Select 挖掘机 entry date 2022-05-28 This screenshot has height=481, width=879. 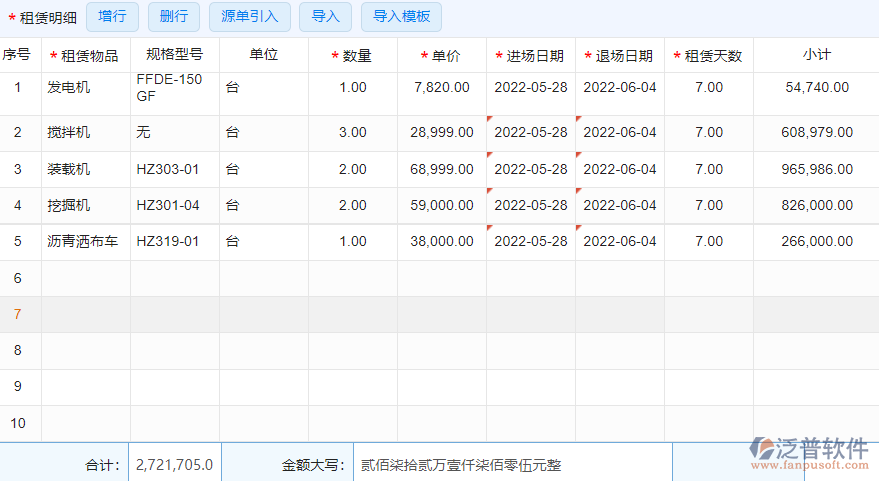pyautogui.click(x=531, y=206)
